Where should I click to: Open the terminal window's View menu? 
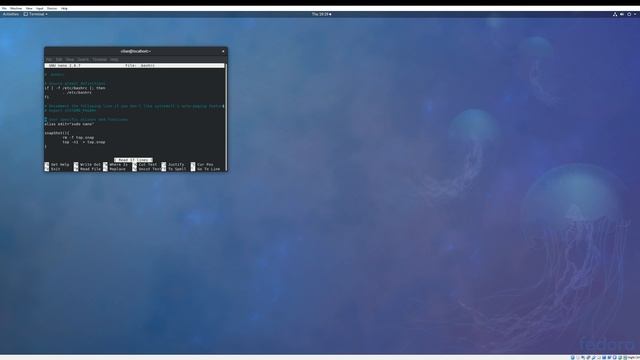(70, 60)
